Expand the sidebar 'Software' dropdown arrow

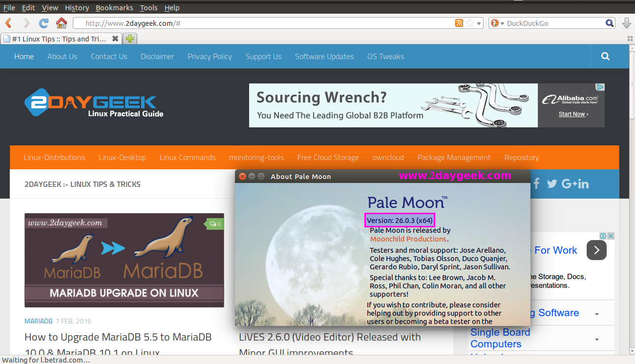coord(597,314)
